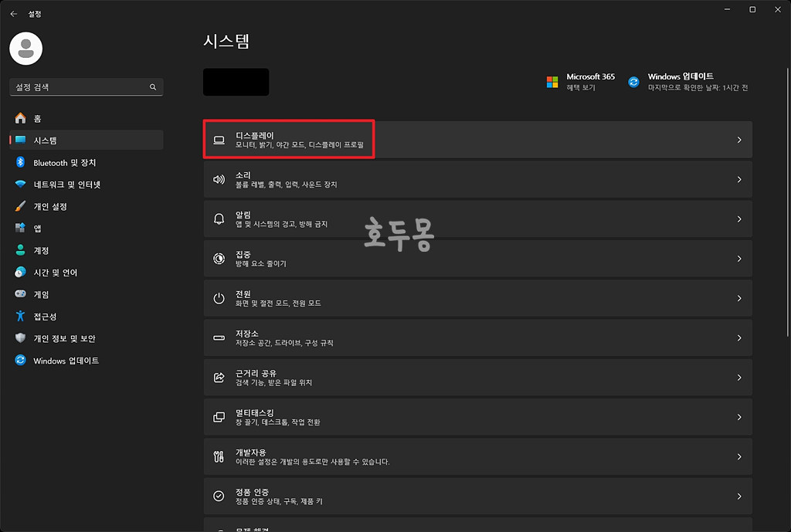Expand 저장소 row chevron
The image size is (791, 532).
[x=739, y=338]
